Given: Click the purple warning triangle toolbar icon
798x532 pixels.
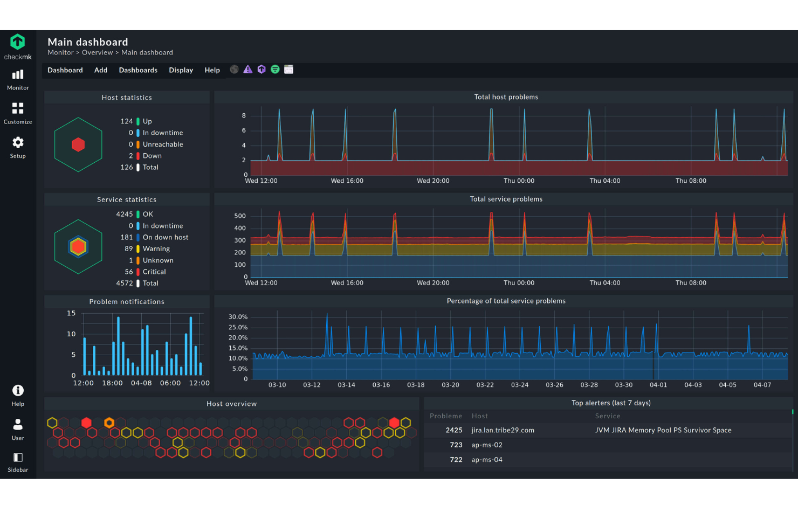Looking at the screenshot, I should pos(247,70).
